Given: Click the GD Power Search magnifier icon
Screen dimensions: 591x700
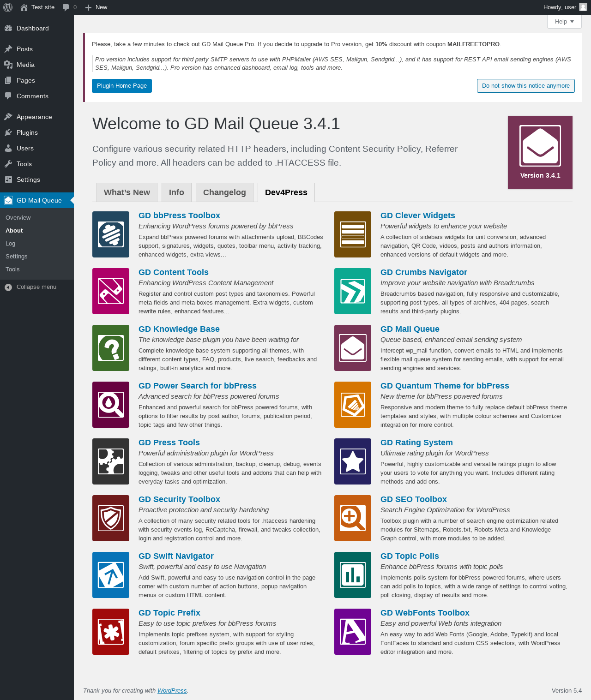Looking at the screenshot, I should [x=111, y=405].
